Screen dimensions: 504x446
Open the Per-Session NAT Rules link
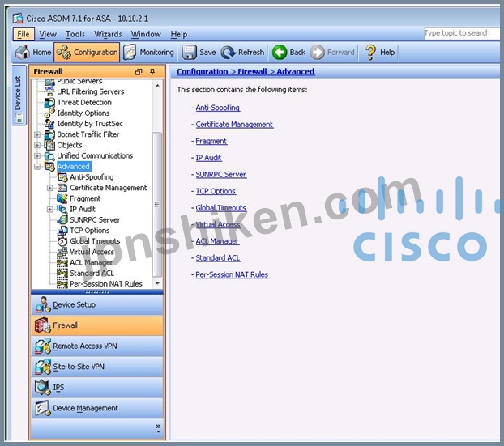pyautogui.click(x=232, y=274)
